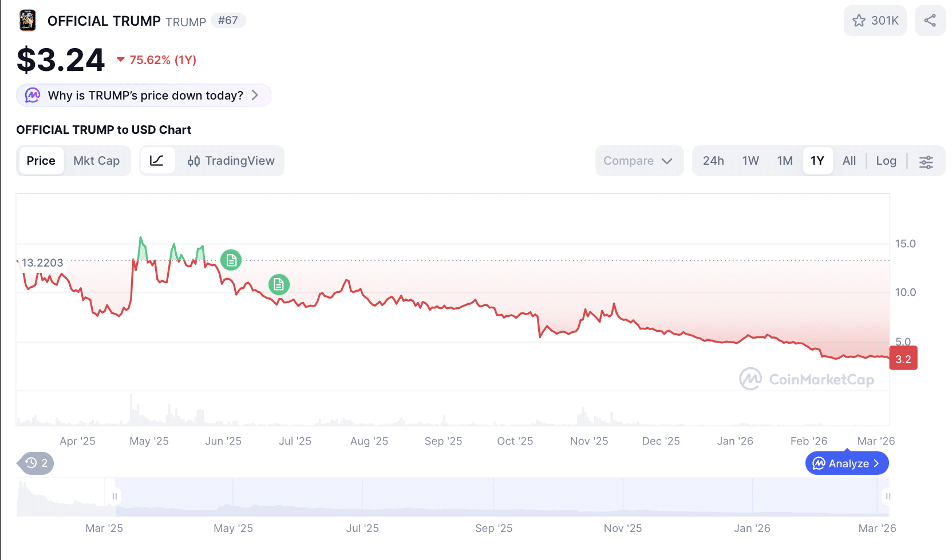Toggle Log scale on the chart

(886, 161)
